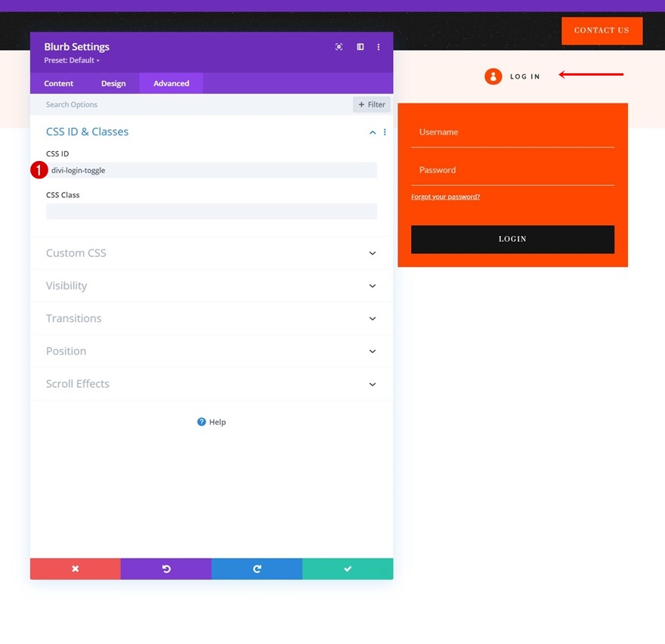Click the CONTACT US button

coord(602,30)
